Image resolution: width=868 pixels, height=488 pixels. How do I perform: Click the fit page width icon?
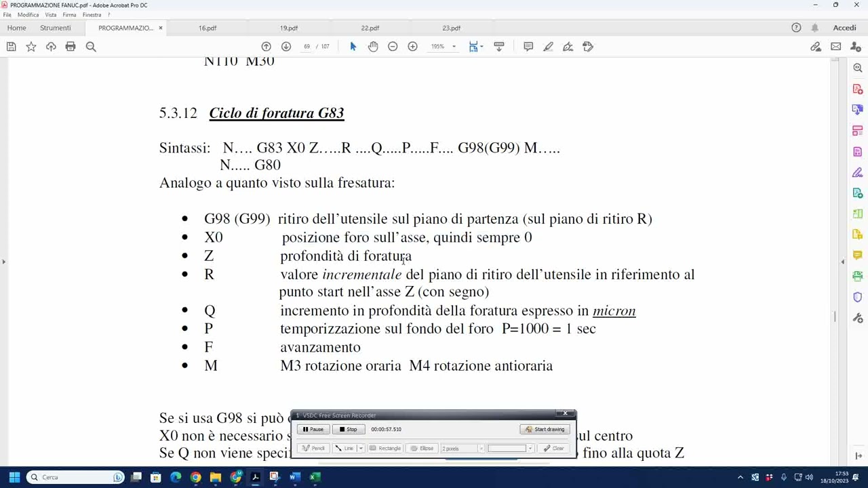coord(473,47)
